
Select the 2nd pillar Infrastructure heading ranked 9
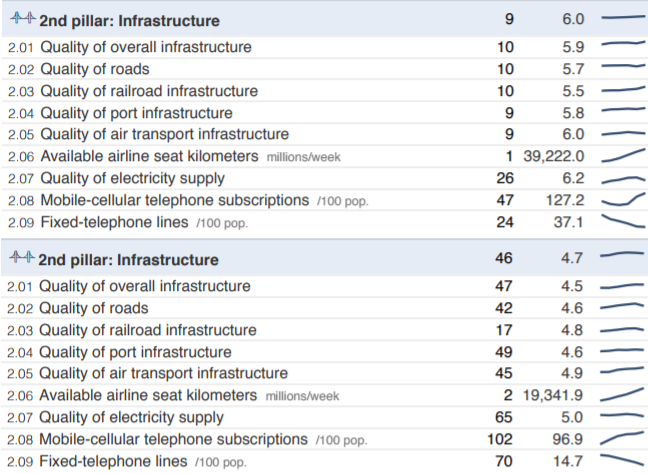coord(129,20)
